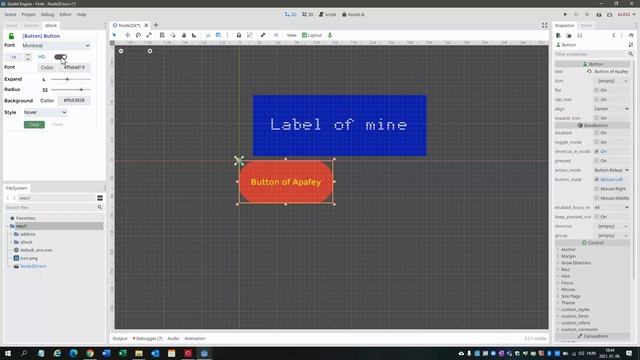This screenshot has width=640, height=360.
Task: Open the icon [empty] dropdown
Action: coord(611,81)
